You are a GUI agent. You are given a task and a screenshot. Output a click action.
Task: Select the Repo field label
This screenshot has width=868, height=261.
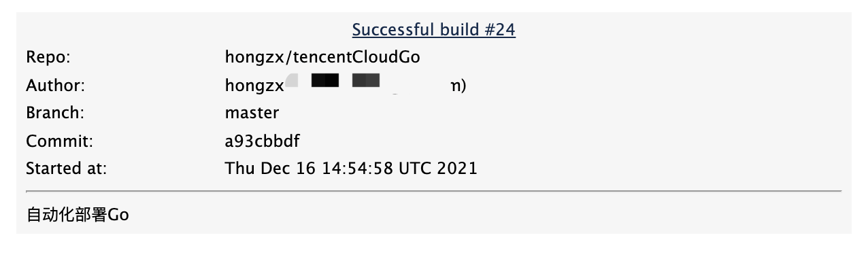click(x=48, y=58)
